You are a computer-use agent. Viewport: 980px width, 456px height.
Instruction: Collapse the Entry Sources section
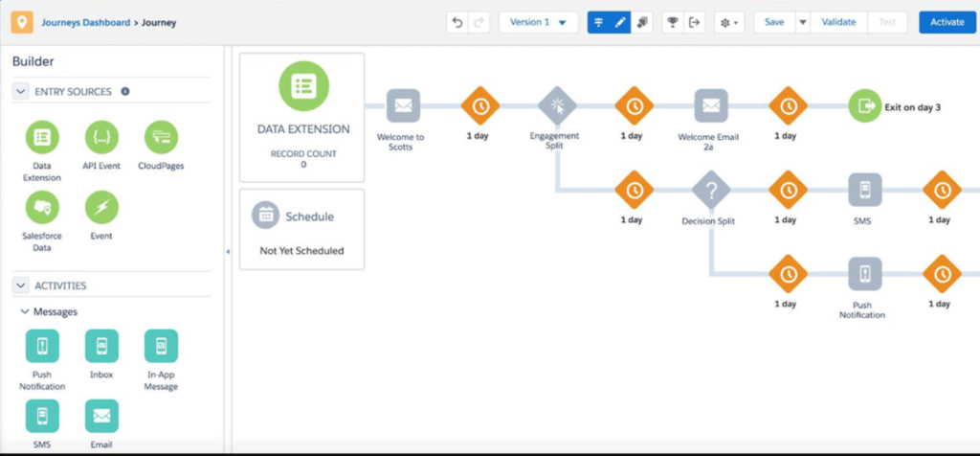(21, 92)
